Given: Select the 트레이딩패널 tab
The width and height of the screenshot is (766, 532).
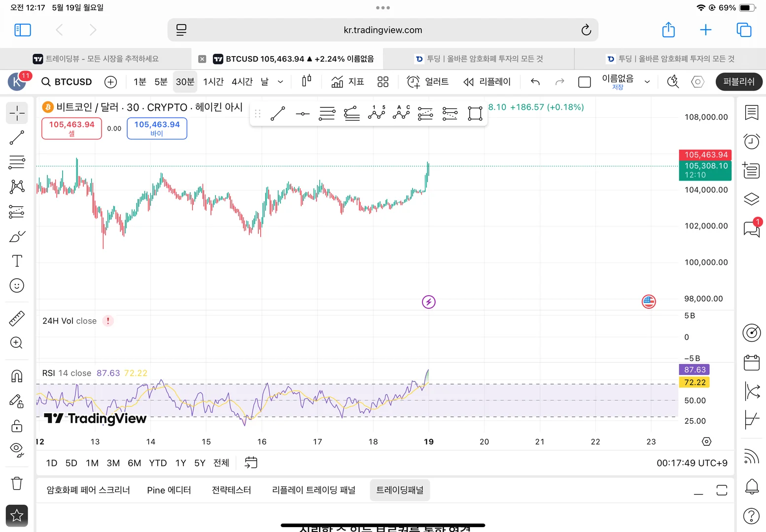Looking at the screenshot, I should tap(400, 490).
